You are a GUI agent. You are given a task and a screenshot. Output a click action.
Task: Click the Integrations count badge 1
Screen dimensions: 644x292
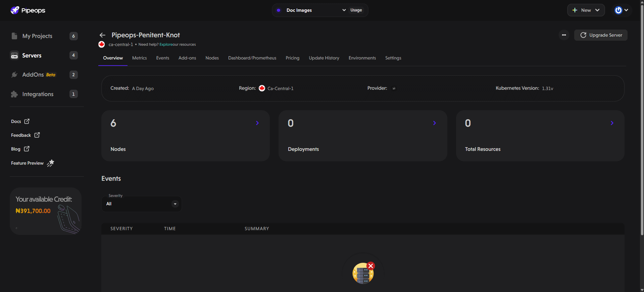click(73, 94)
